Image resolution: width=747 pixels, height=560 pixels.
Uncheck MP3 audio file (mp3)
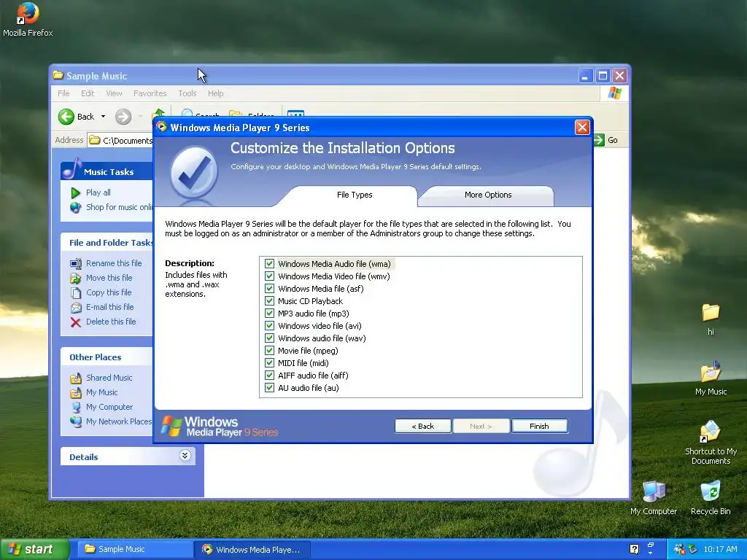tap(269, 314)
